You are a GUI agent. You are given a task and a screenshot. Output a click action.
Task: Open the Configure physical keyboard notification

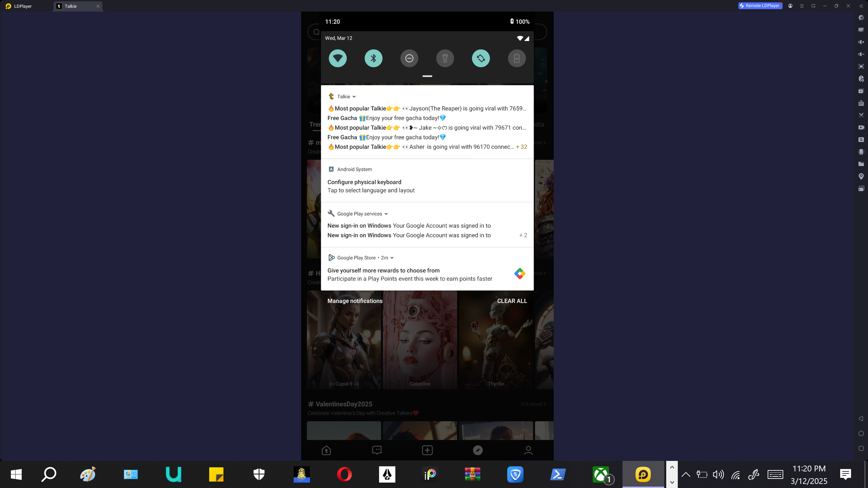(x=427, y=181)
